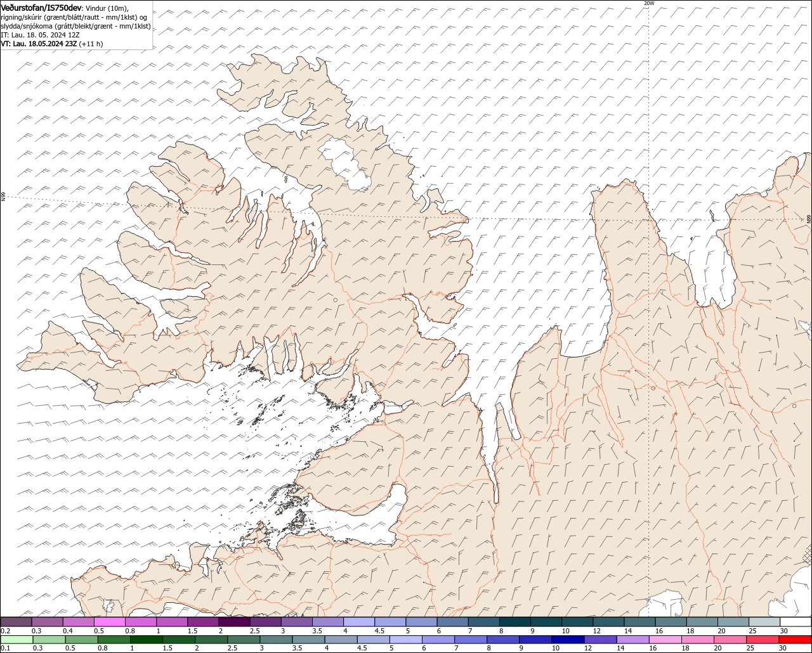
Task: Pick the 12 swatch in the upper legend row
Action: 609,622
